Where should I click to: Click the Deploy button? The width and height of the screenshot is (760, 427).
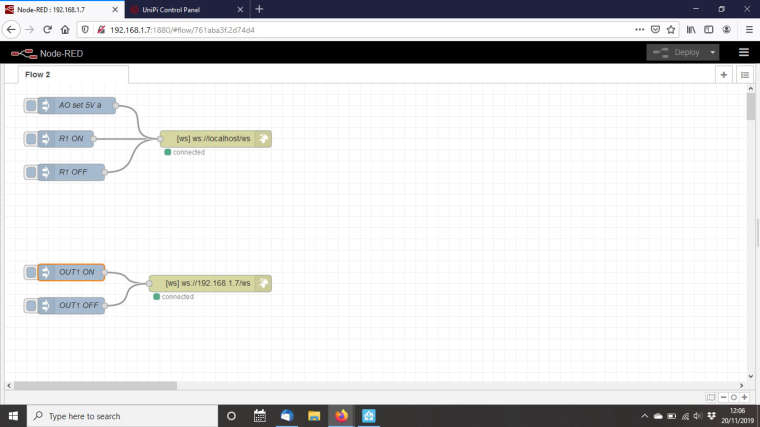pyautogui.click(x=679, y=52)
